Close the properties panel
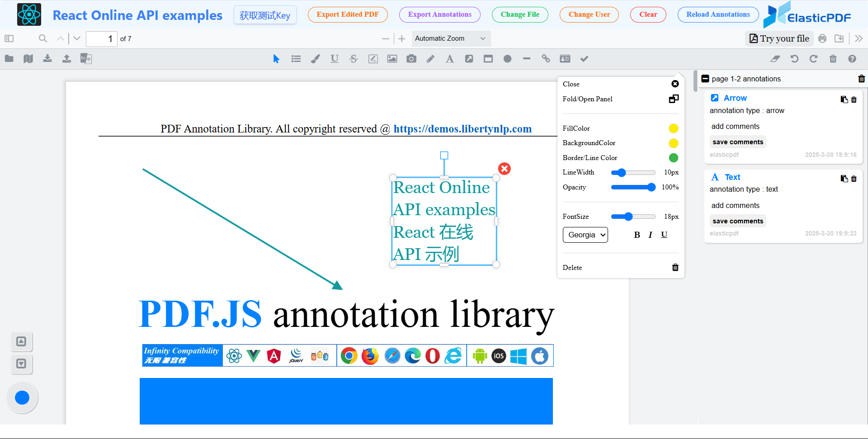 (x=675, y=84)
